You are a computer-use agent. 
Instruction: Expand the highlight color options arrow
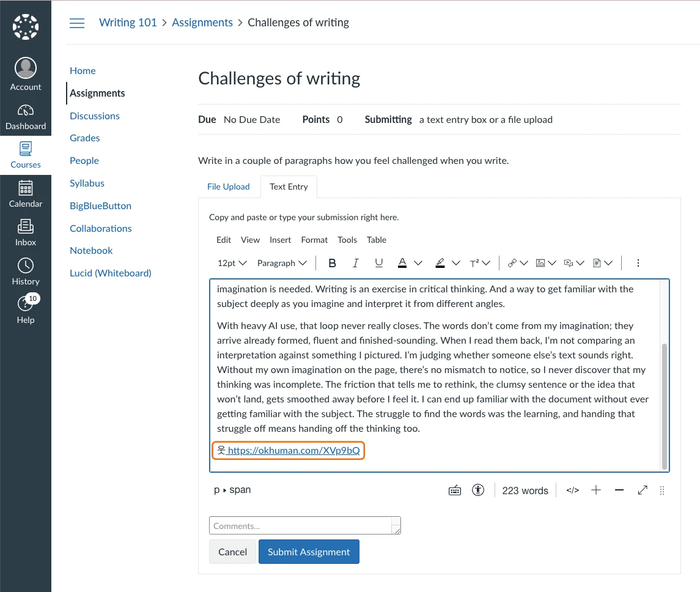pos(456,263)
